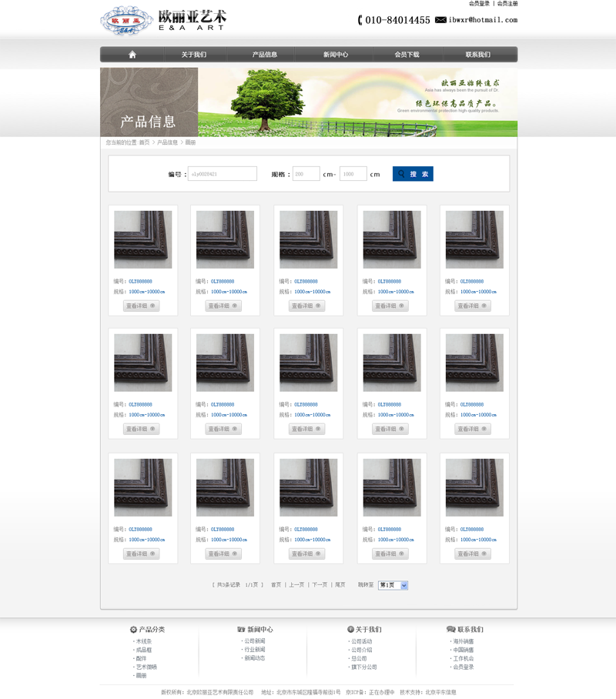This screenshot has width=616, height=699.
Task: Go to 下一页 in the pagination
Action: click(x=320, y=585)
